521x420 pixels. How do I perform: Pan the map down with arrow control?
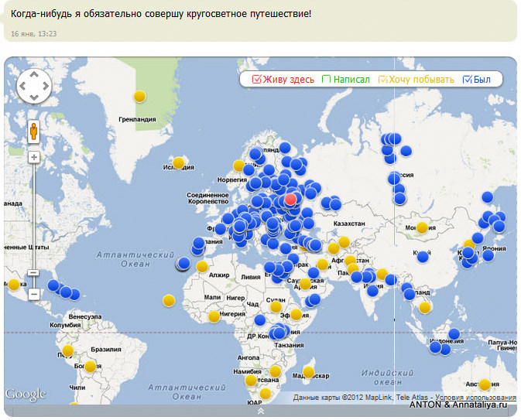click(34, 97)
